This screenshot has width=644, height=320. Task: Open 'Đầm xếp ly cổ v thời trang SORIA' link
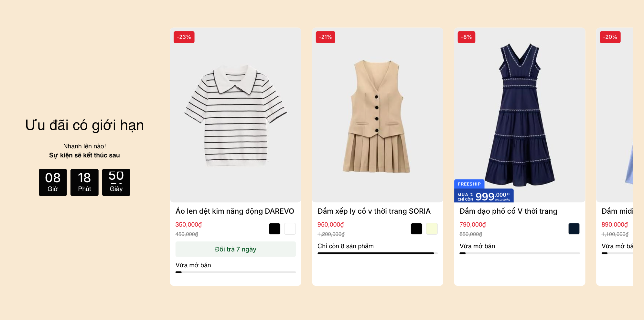[x=374, y=211]
